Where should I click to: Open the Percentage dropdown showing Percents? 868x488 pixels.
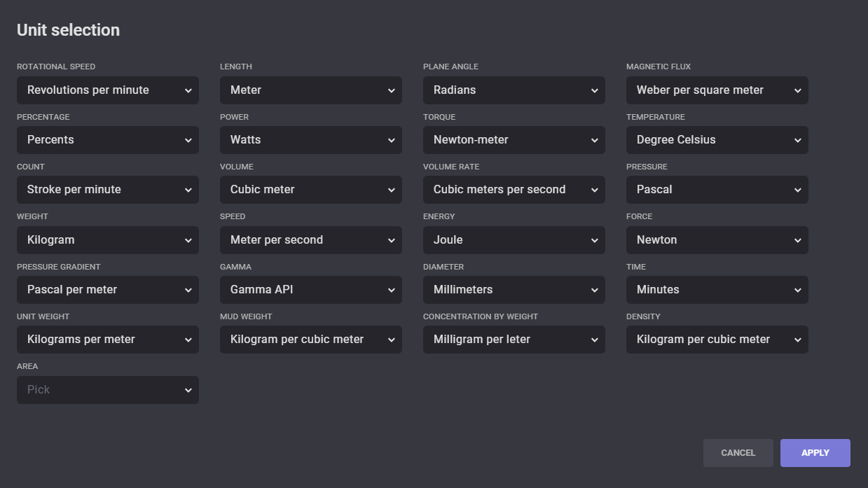tap(107, 140)
